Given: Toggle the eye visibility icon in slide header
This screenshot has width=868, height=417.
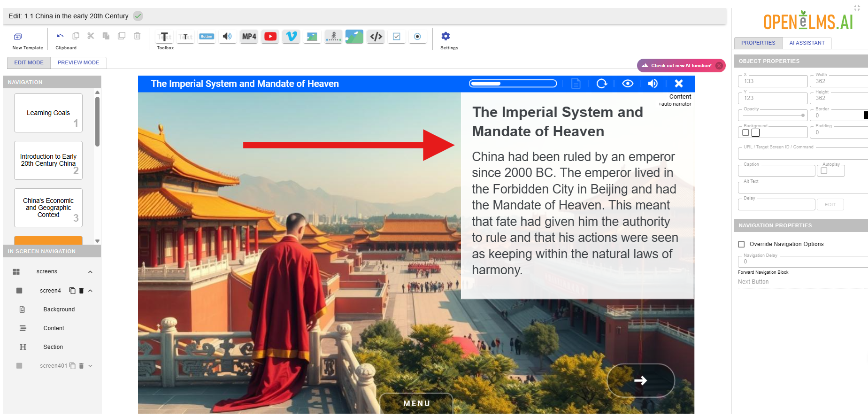Looking at the screenshot, I should (x=628, y=84).
